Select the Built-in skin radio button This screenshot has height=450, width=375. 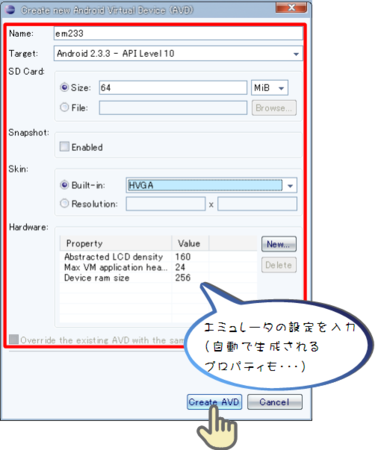64,185
